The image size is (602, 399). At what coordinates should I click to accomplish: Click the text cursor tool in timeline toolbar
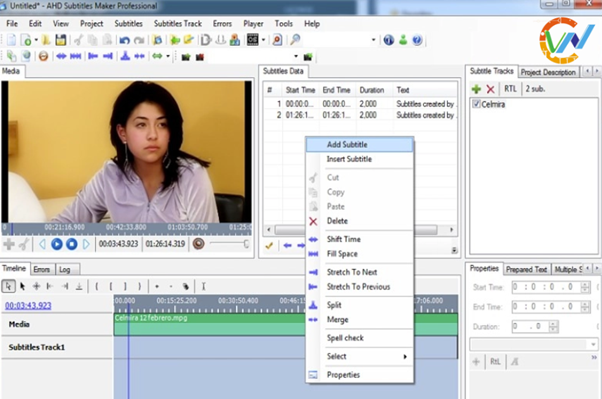coord(204,286)
